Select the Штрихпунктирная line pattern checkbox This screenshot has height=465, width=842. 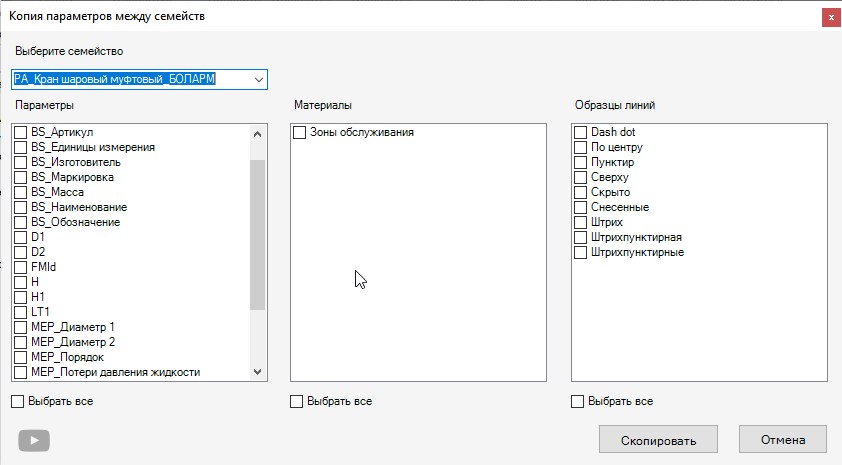[581, 237]
